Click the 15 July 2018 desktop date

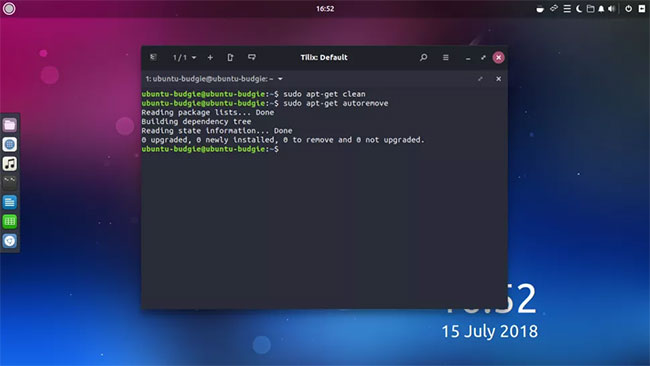pyautogui.click(x=490, y=331)
